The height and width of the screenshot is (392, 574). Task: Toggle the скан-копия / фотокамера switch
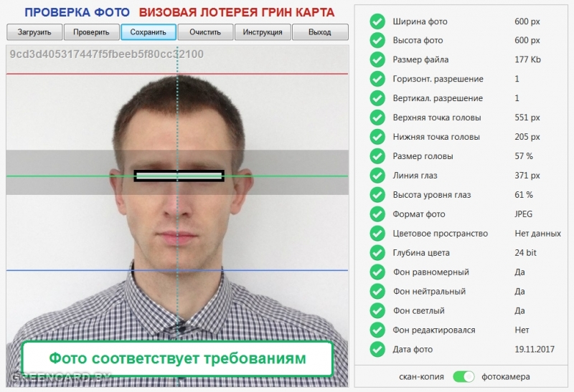point(464,377)
